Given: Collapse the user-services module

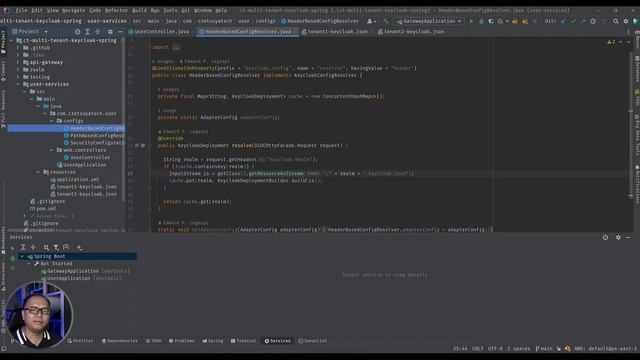Looking at the screenshot, I should click(18, 84).
